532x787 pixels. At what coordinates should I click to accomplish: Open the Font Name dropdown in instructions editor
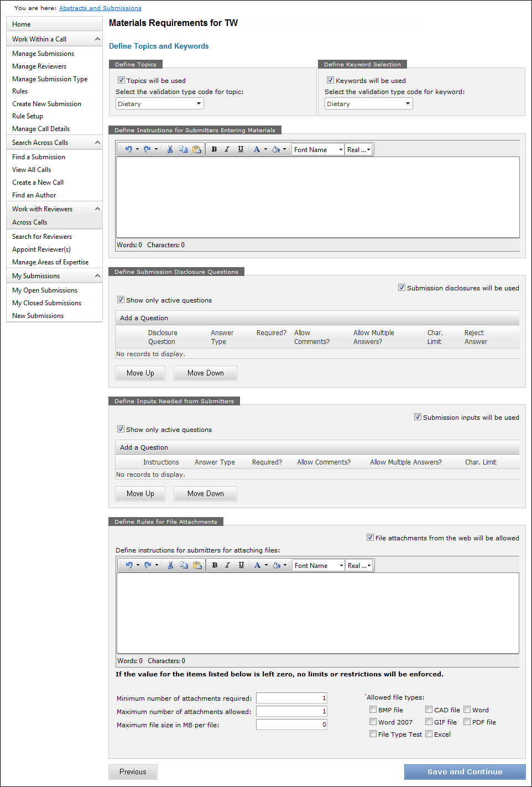click(318, 150)
